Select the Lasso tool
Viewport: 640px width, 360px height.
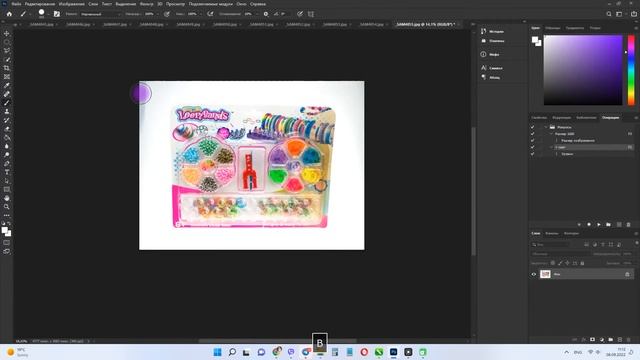[x=7, y=51]
